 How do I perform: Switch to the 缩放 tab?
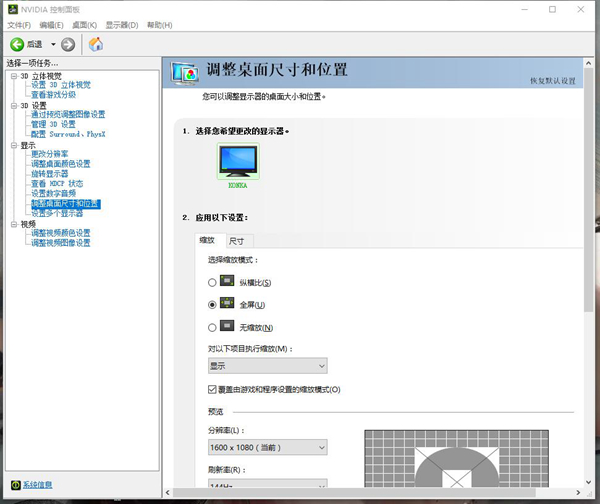[x=210, y=240]
